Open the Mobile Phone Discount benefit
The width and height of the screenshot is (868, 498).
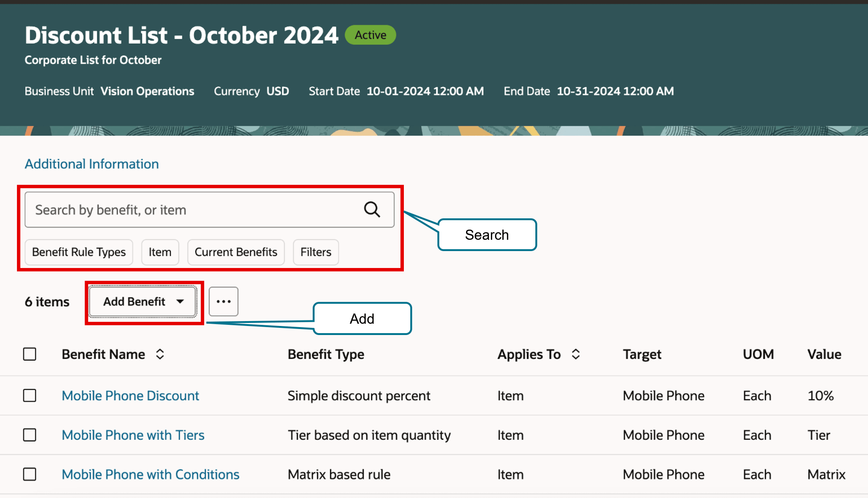130,396
